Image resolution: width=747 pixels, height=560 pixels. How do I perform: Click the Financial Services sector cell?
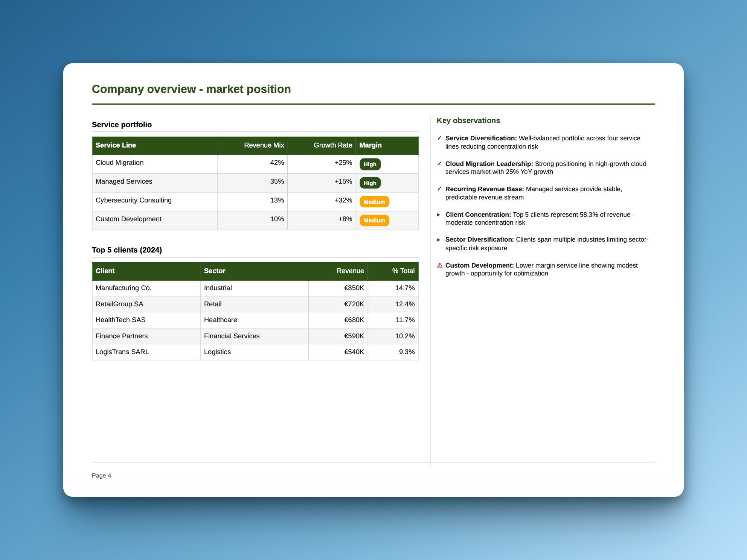[x=232, y=336]
